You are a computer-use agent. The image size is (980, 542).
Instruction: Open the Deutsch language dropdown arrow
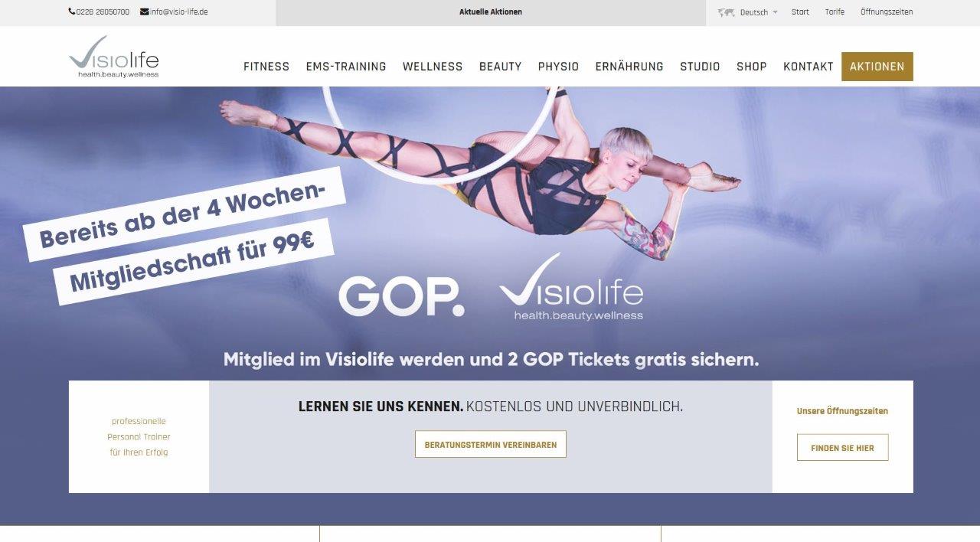pyautogui.click(x=775, y=12)
